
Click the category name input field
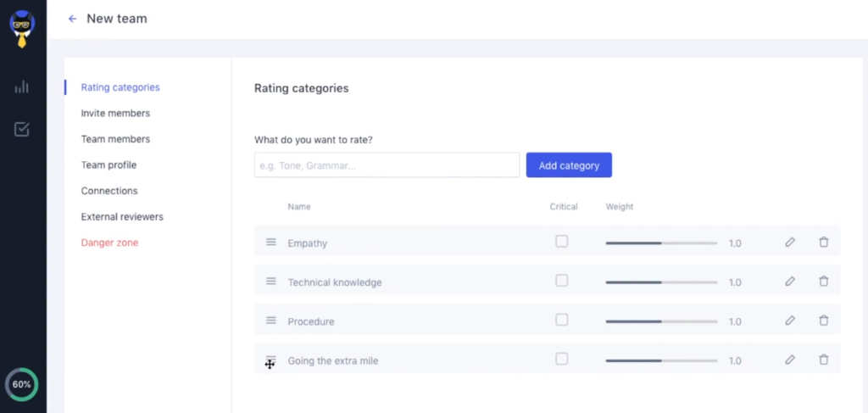(x=387, y=165)
